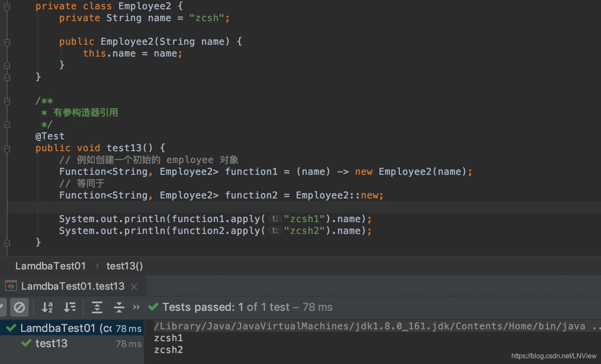Select LamdbaTest01 node in test tree

[x=72, y=328]
